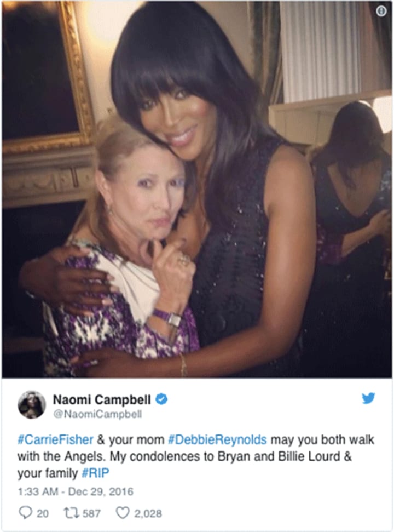
Task: Click the retweet count showing 587
Action: click(91, 513)
